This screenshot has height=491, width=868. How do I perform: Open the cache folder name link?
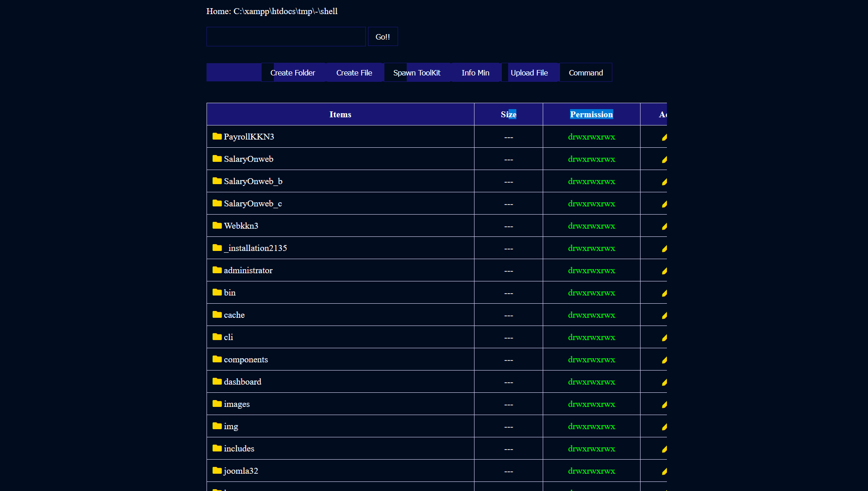coord(234,315)
